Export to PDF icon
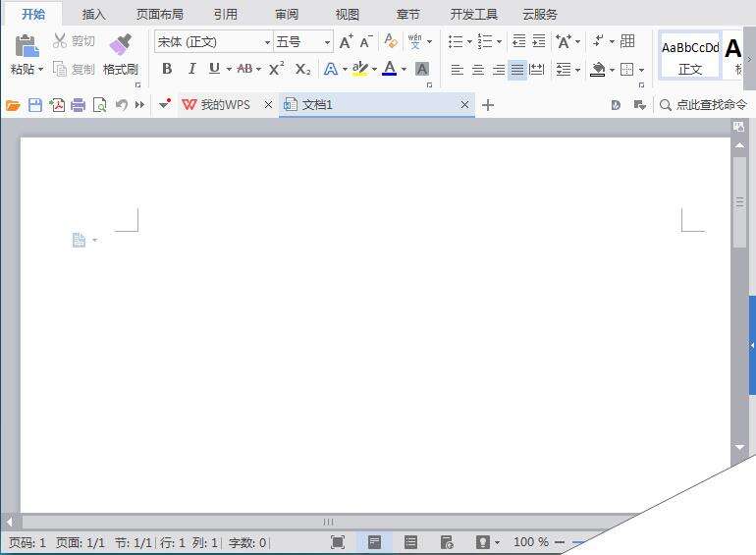The image size is (756, 555). [57, 105]
